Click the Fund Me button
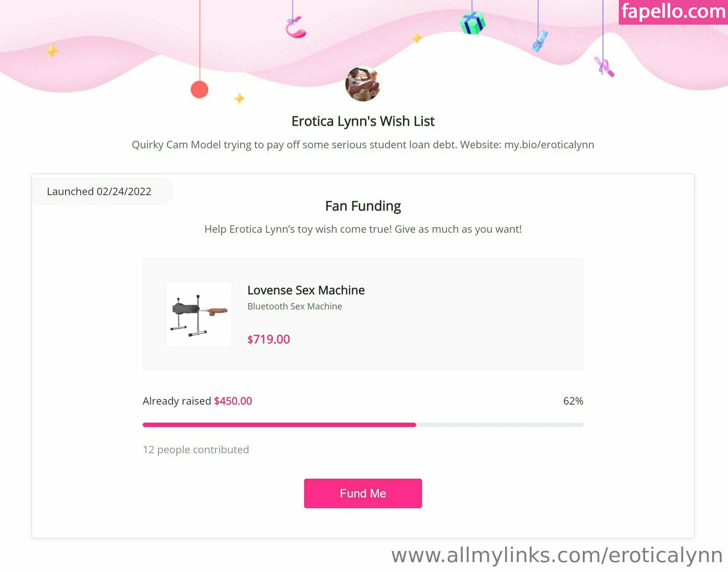 [x=362, y=493]
